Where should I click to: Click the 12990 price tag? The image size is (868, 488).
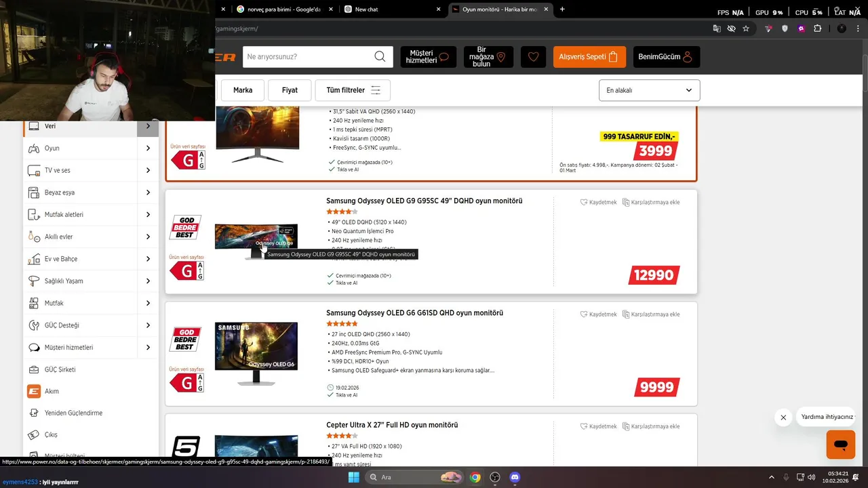(x=654, y=275)
